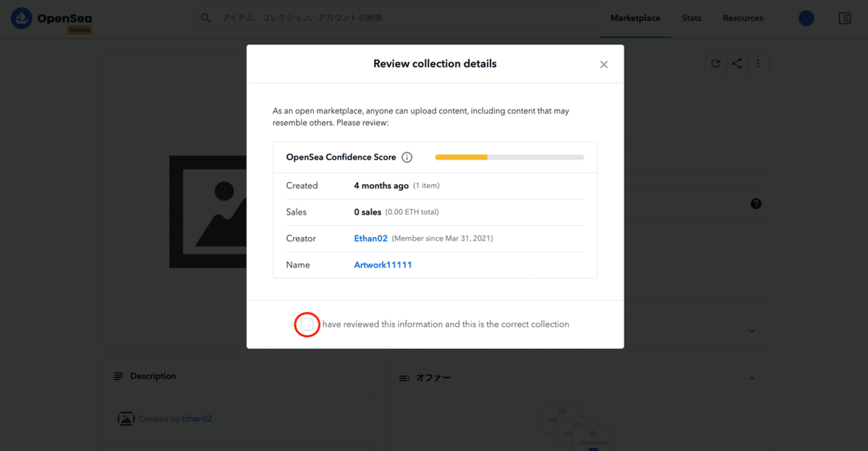
Task: Click the Confidence Score progress bar
Action: pyautogui.click(x=509, y=158)
